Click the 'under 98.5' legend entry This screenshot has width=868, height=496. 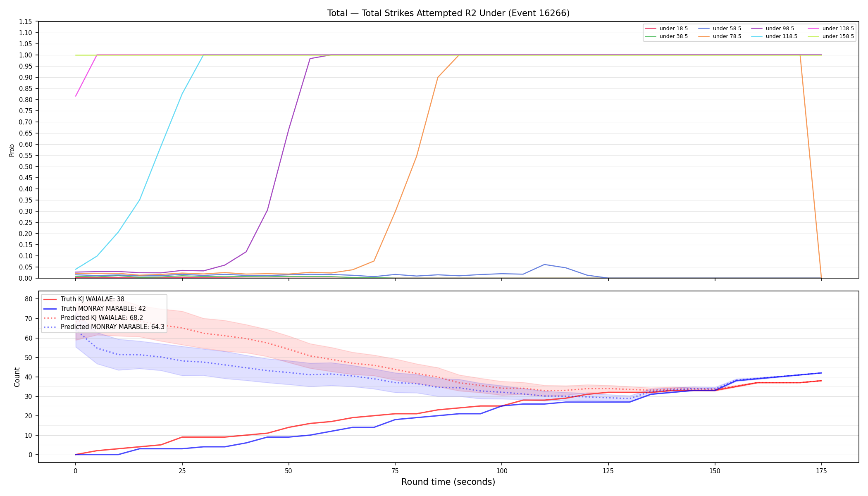[773, 29]
